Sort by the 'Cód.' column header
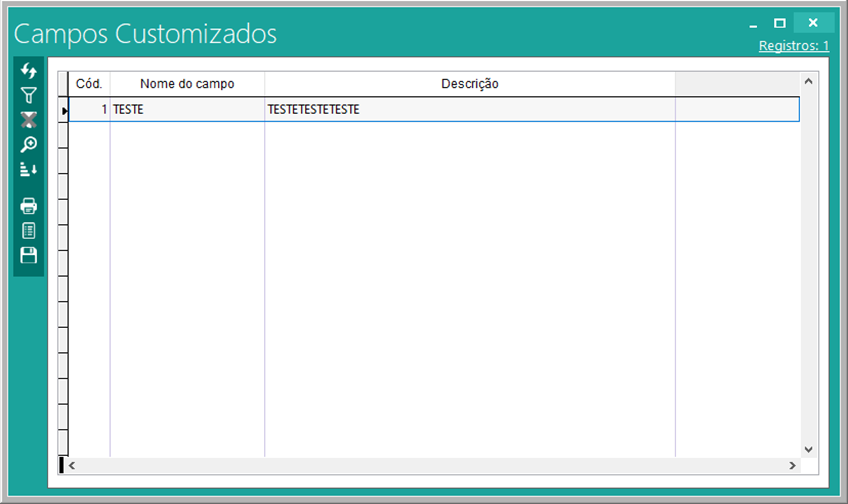The height and width of the screenshot is (504, 848). 89,84
